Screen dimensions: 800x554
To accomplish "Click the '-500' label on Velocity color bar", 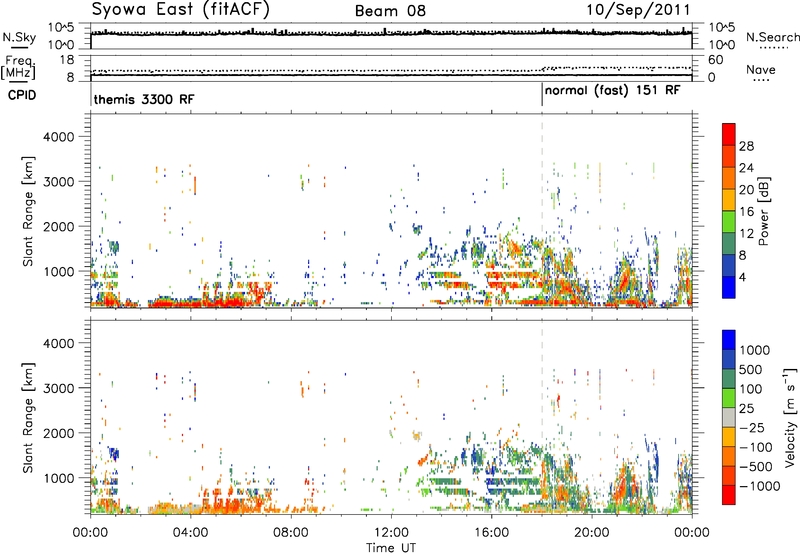I will [x=755, y=467].
